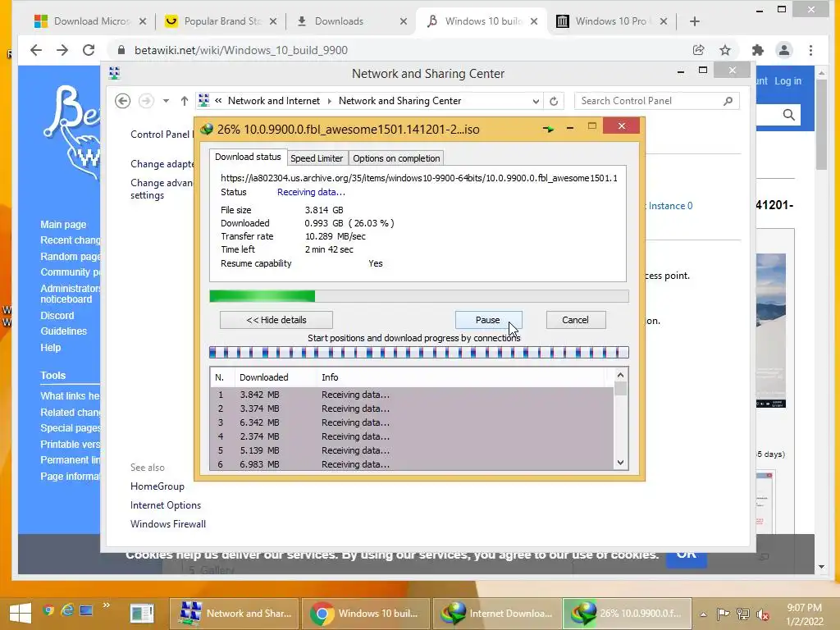Image resolution: width=840 pixels, height=630 pixels.
Task: Click the Chrome forward button
Action: click(x=62, y=50)
